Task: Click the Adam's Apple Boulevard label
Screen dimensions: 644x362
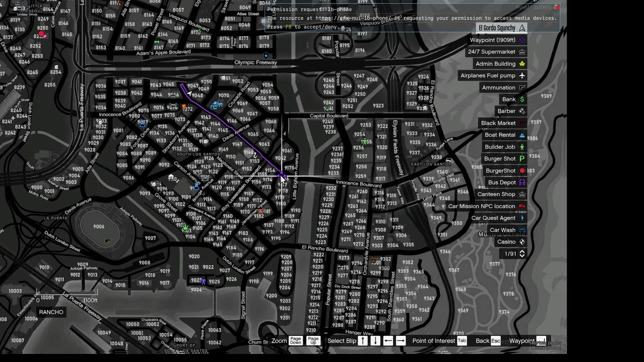Action: 164,53
